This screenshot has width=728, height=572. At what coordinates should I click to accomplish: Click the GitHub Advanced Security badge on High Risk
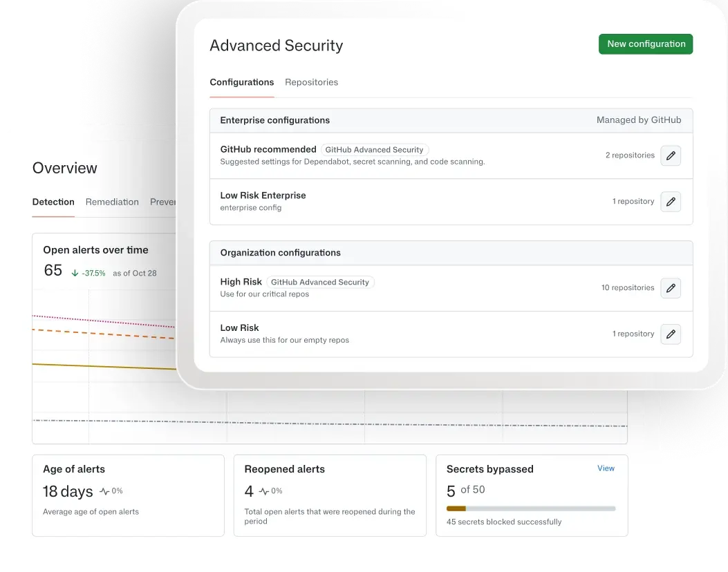(x=320, y=282)
